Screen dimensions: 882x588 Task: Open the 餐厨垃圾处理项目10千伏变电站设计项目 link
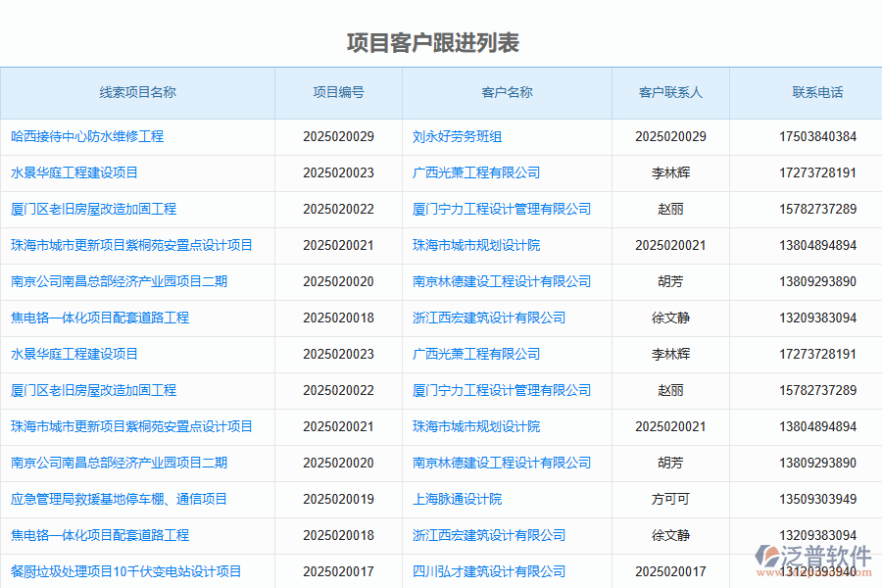coord(126,571)
